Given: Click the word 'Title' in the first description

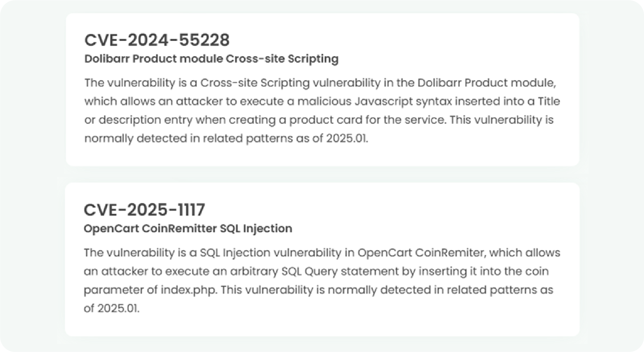Looking at the screenshot, I should pos(549,102).
